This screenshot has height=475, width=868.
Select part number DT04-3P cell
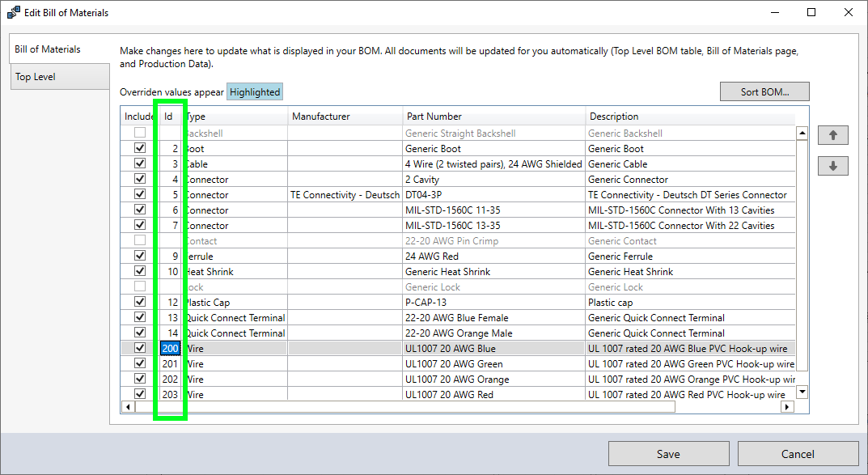(x=493, y=195)
